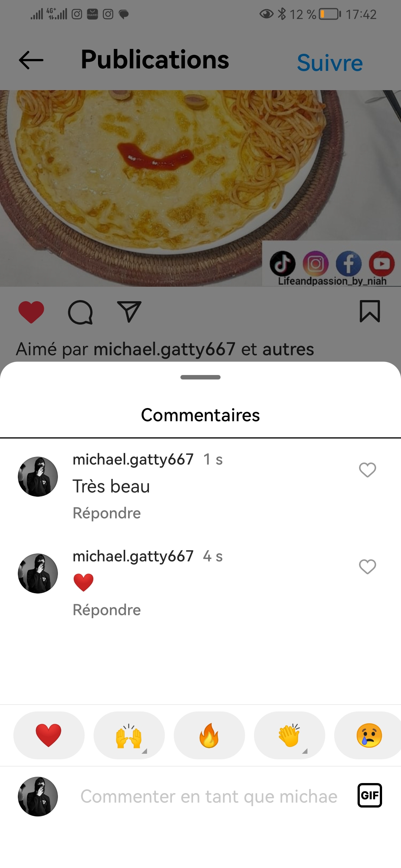Insert the red heart quick emoji
This screenshot has width=401, height=868.
coord(49,735)
